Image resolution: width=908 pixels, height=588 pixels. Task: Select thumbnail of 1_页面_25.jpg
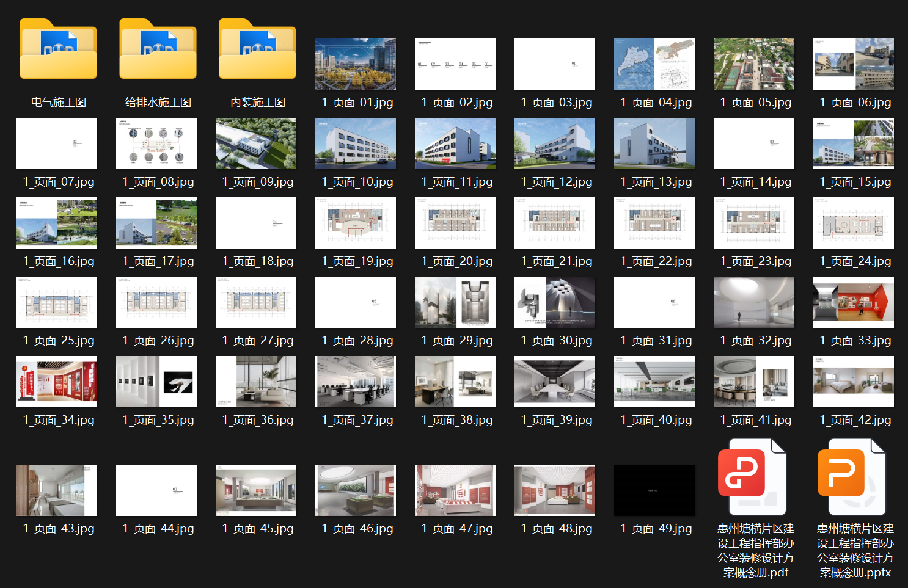(57, 302)
